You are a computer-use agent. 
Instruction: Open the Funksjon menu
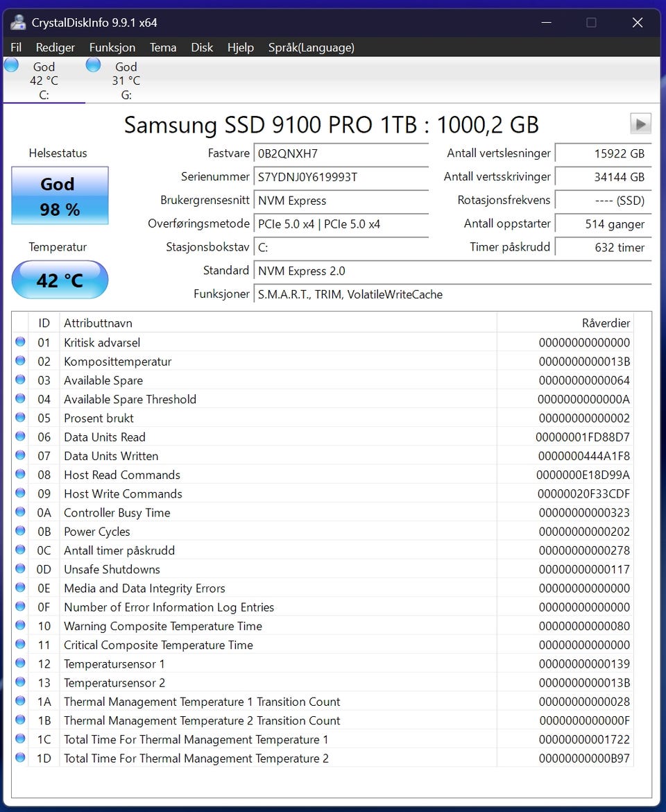coord(112,47)
